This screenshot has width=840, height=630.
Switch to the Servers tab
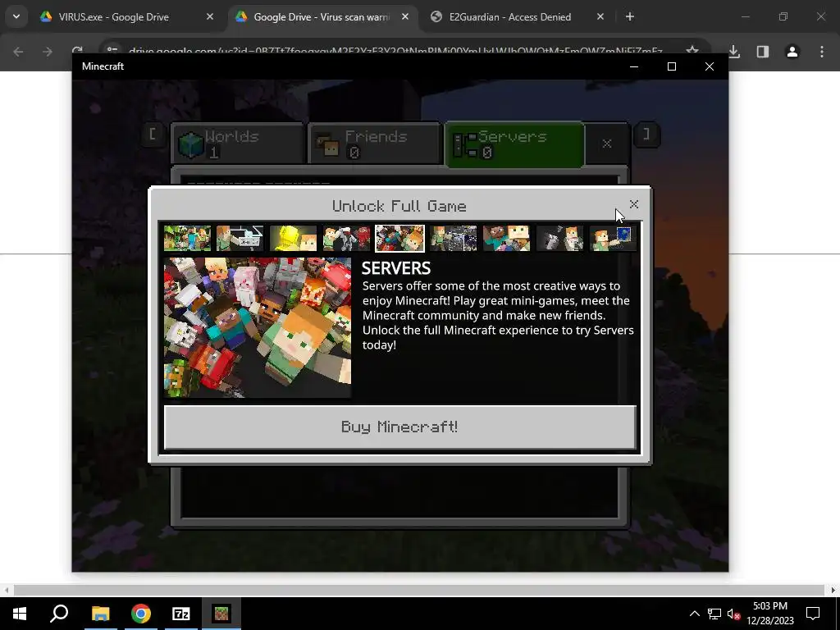coord(514,144)
